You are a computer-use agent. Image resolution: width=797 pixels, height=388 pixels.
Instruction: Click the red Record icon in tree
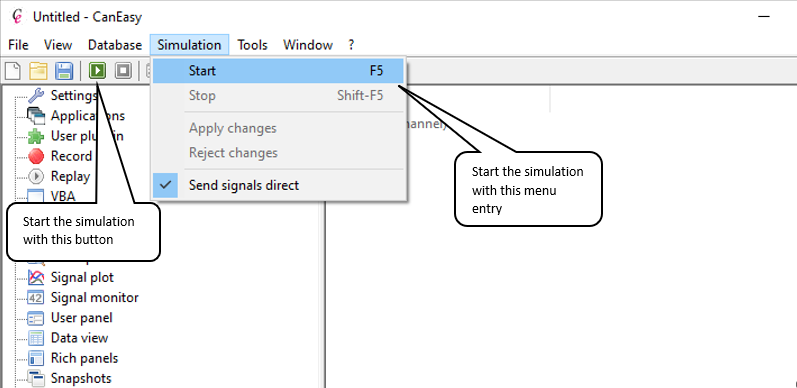(x=36, y=156)
